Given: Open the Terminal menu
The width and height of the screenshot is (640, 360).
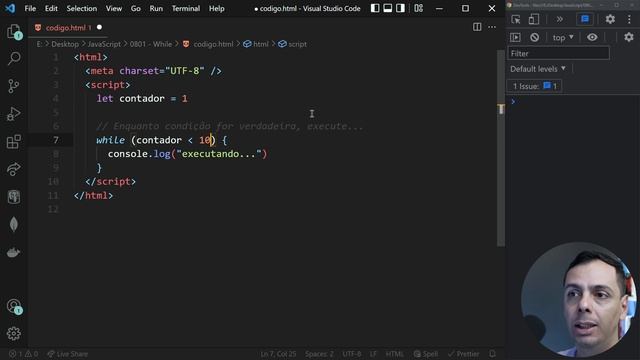Looking at the screenshot, I should [x=186, y=8].
